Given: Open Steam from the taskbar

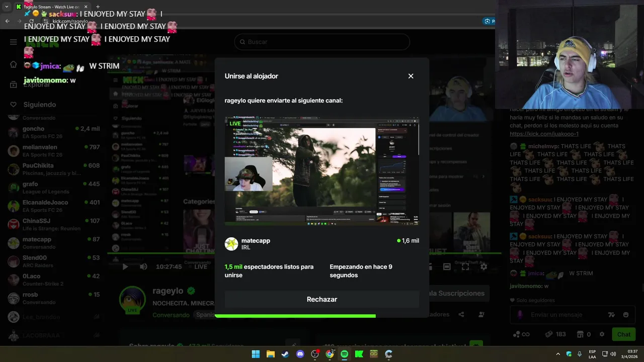Looking at the screenshot, I should pyautogui.click(x=285, y=354).
